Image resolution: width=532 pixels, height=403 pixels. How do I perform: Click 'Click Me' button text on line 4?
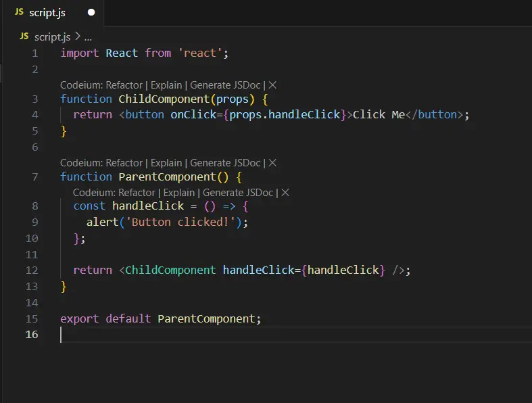(379, 115)
